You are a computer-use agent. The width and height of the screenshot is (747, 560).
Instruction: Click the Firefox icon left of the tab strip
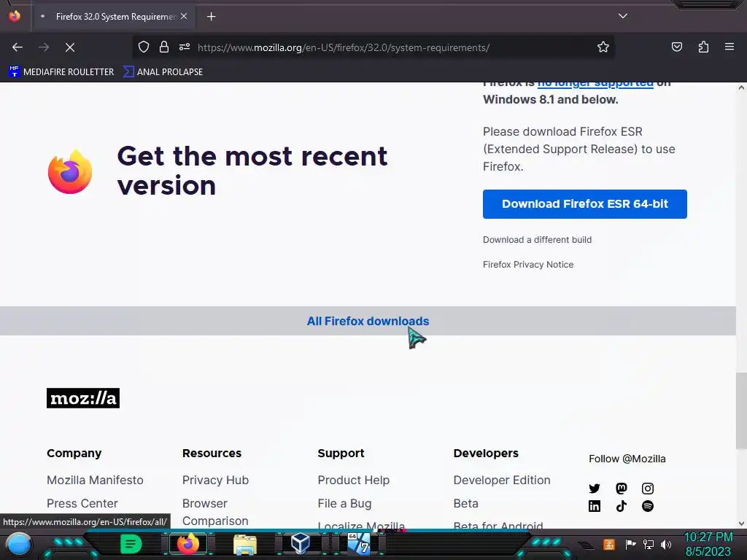click(x=15, y=16)
